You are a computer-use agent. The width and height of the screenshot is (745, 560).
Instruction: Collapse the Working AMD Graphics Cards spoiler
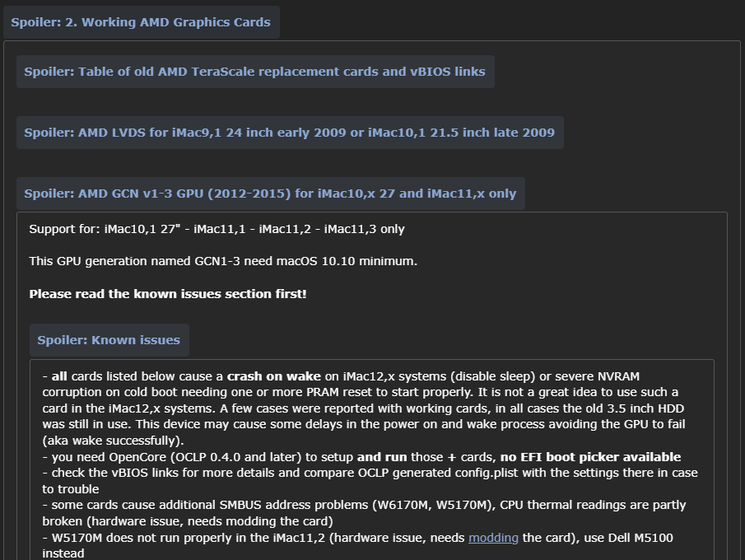(141, 22)
